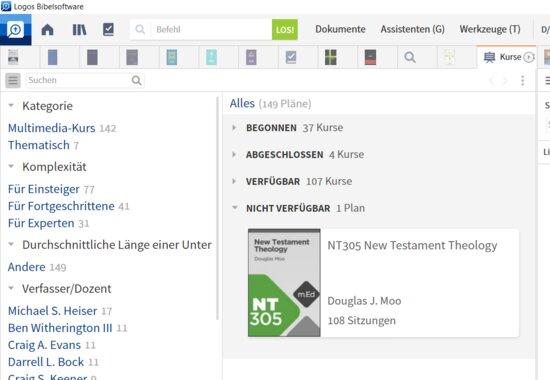Open the Werkzeuge (T) menu
The width and height of the screenshot is (550, 380).
(490, 29)
